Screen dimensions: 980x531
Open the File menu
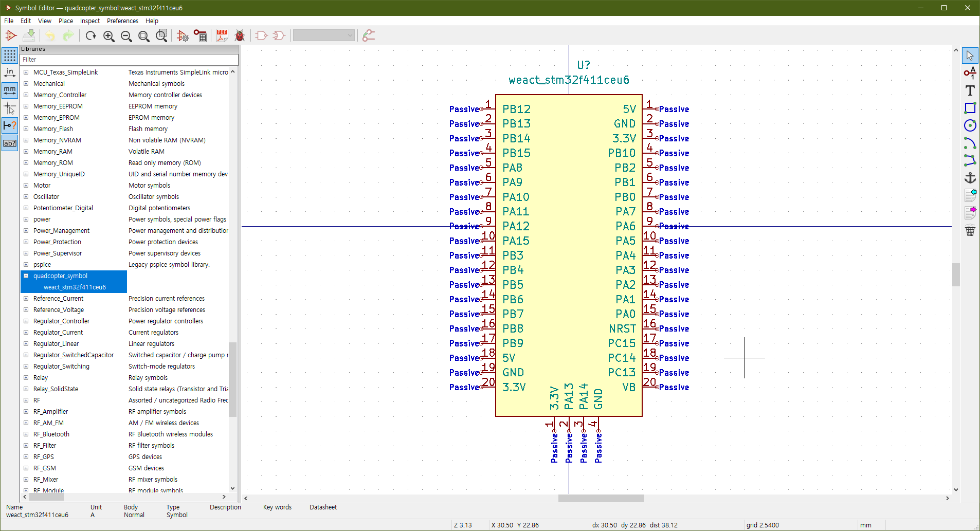[x=9, y=21]
